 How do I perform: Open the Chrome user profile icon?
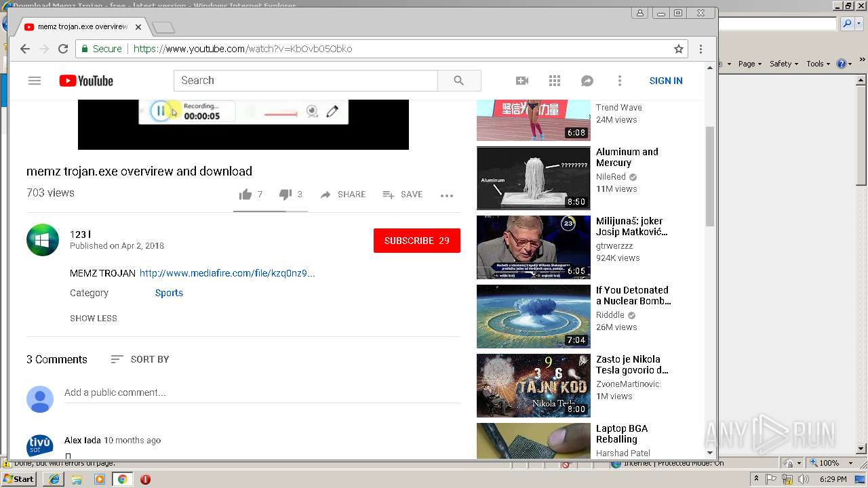pos(640,13)
